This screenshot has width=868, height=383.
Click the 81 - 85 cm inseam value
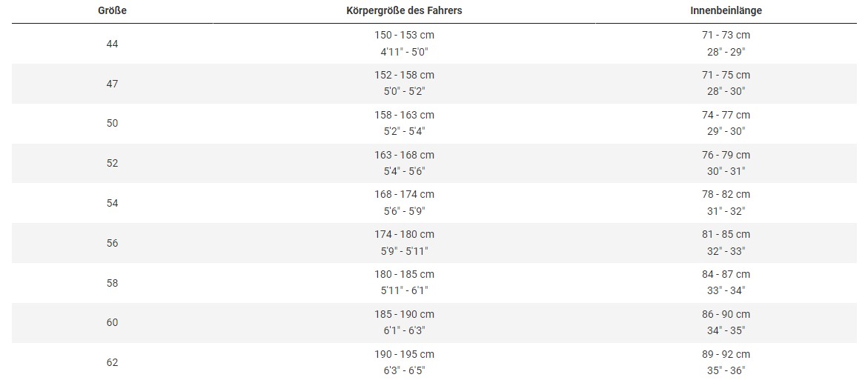[x=726, y=234]
